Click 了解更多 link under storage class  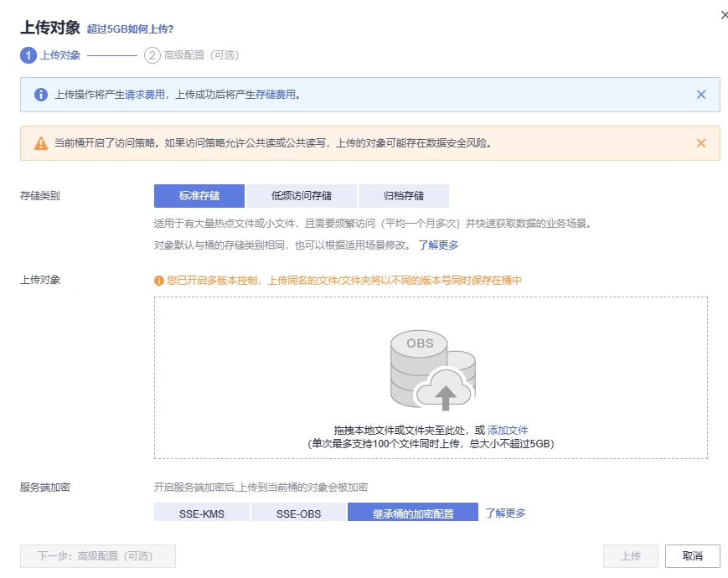point(438,245)
